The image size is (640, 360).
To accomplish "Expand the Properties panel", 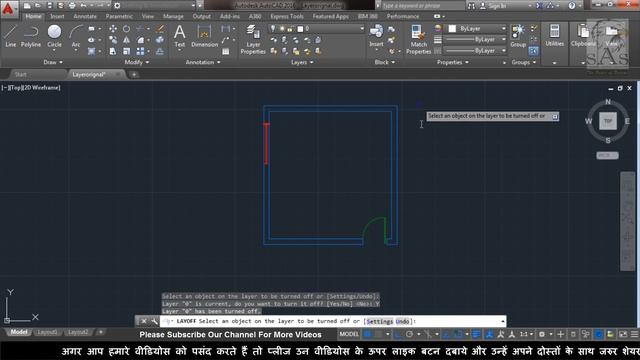I will pos(453,62).
